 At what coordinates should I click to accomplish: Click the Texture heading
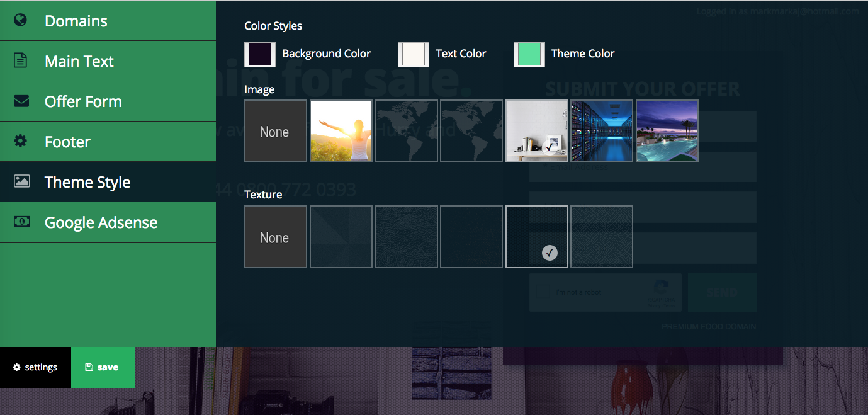tap(263, 195)
